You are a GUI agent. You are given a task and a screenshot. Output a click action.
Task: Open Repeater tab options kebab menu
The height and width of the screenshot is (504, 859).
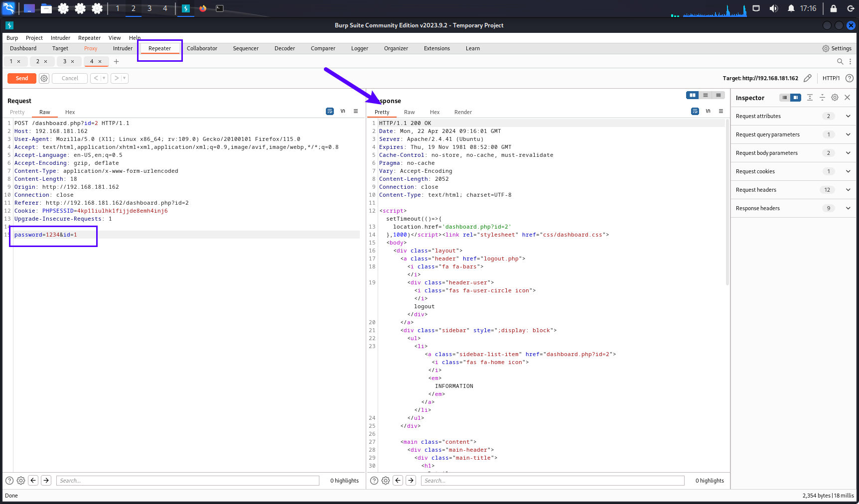[850, 61]
